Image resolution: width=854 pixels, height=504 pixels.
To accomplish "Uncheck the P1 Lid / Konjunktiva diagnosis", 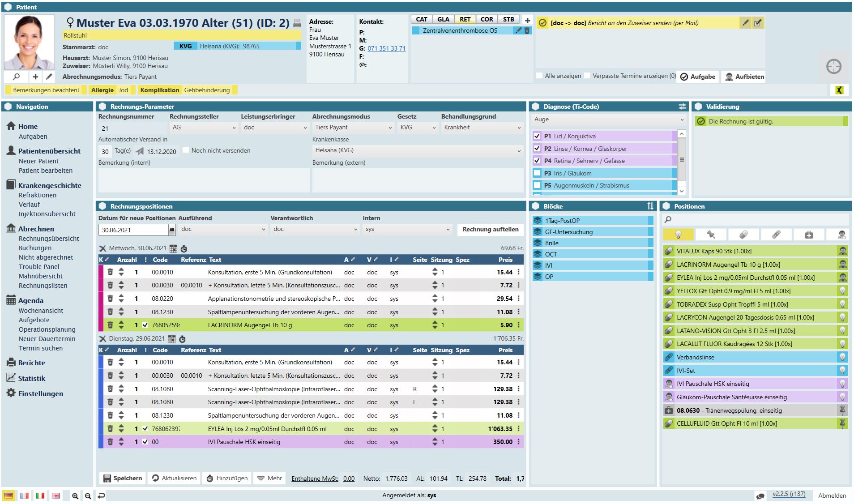I will 537,136.
